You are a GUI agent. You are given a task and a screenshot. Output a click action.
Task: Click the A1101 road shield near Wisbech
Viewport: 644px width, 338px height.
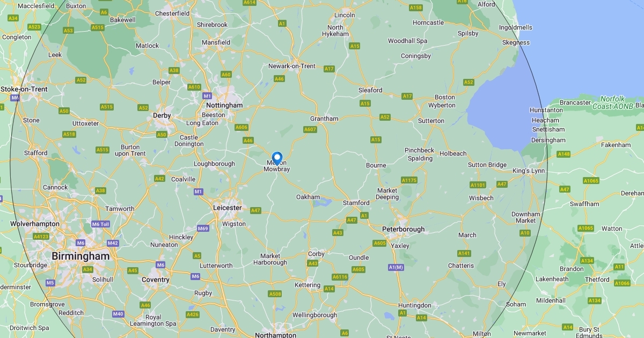click(478, 185)
